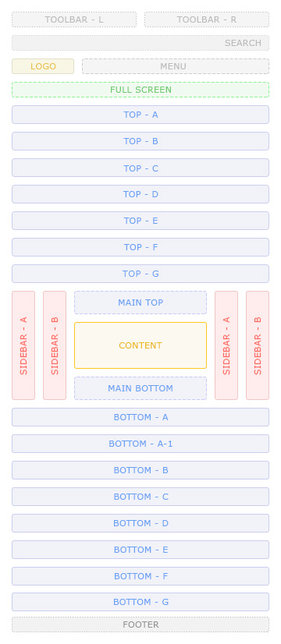Click the TOP - F position
Image resolution: width=281 pixels, height=644 pixels.
click(140, 247)
